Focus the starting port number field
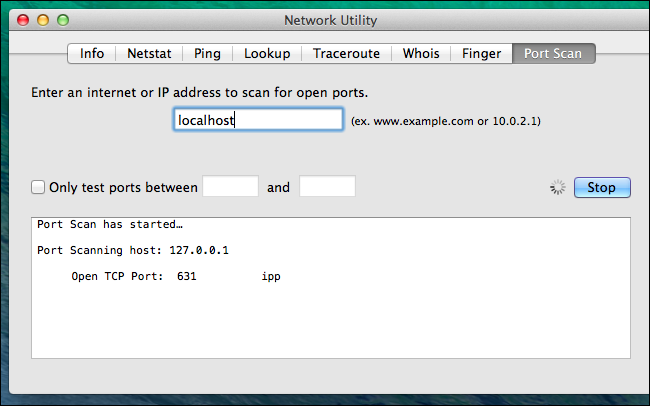 point(230,187)
